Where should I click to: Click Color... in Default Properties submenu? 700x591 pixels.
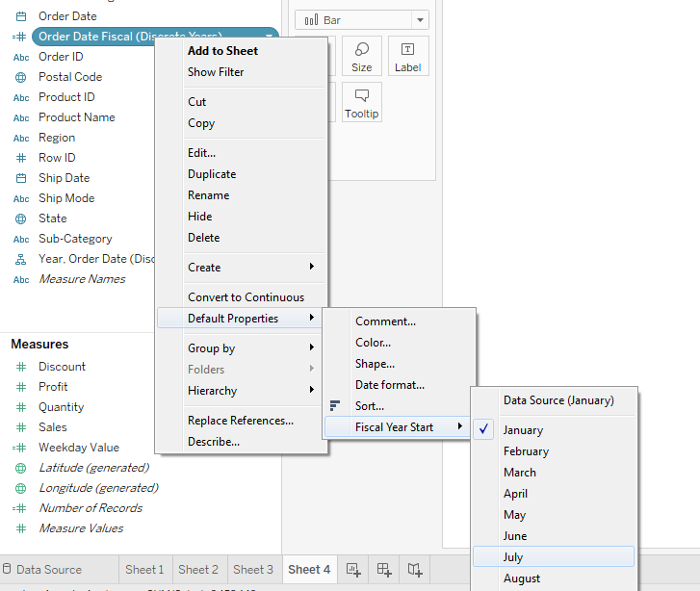coord(373,343)
